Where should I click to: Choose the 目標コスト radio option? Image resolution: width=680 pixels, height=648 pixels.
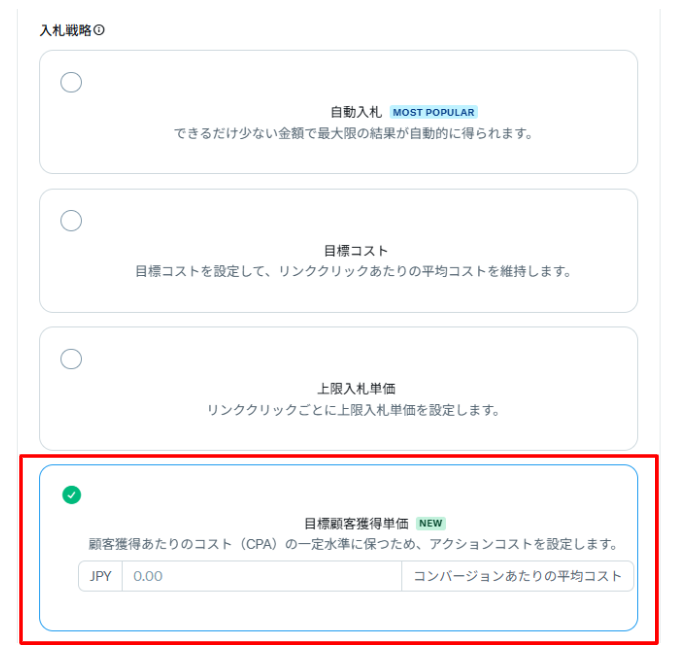[x=71, y=221]
